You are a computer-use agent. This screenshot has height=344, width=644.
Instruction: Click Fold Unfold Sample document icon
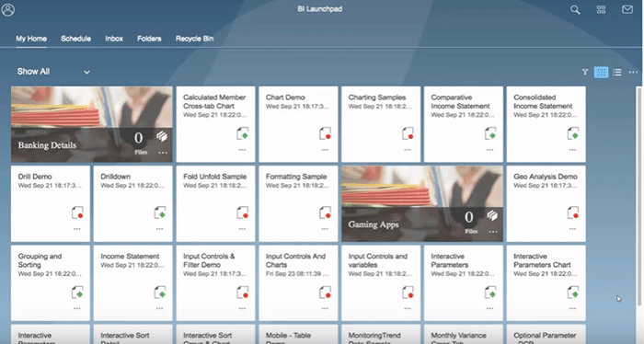coord(242,212)
